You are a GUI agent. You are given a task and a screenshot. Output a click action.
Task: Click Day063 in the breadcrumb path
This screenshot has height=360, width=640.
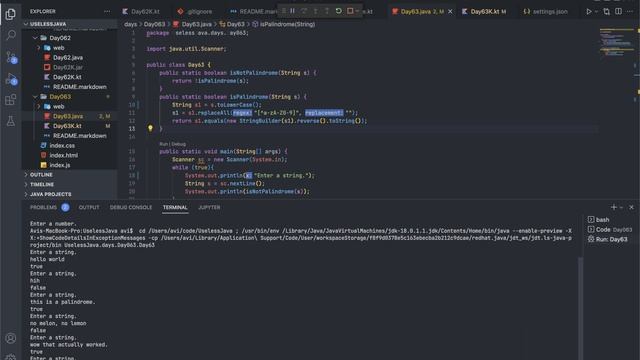click(154, 24)
